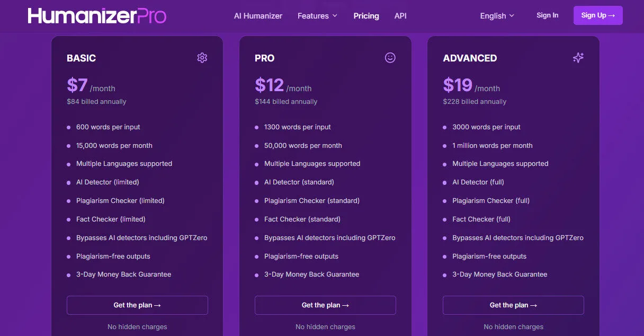Click the smiley icon on the PRO plan card
The width and height of the screenshot is (644, 336).
(x=390, y=58)
